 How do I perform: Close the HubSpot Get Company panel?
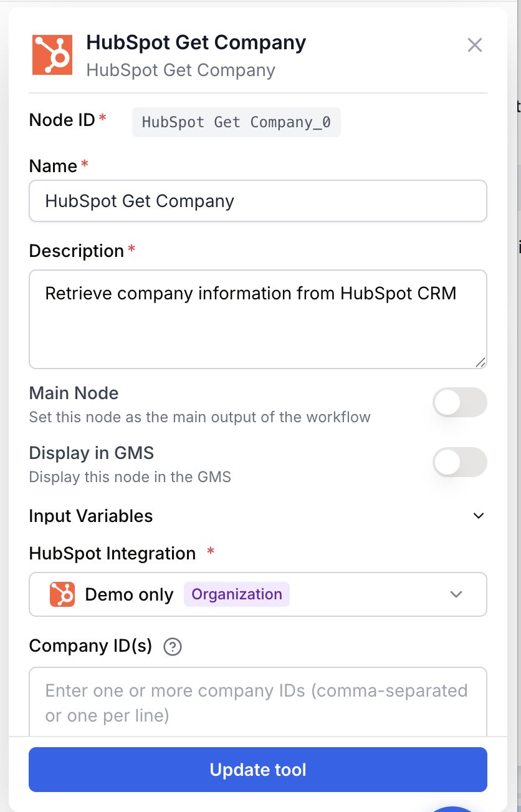(x=475, y=45)
